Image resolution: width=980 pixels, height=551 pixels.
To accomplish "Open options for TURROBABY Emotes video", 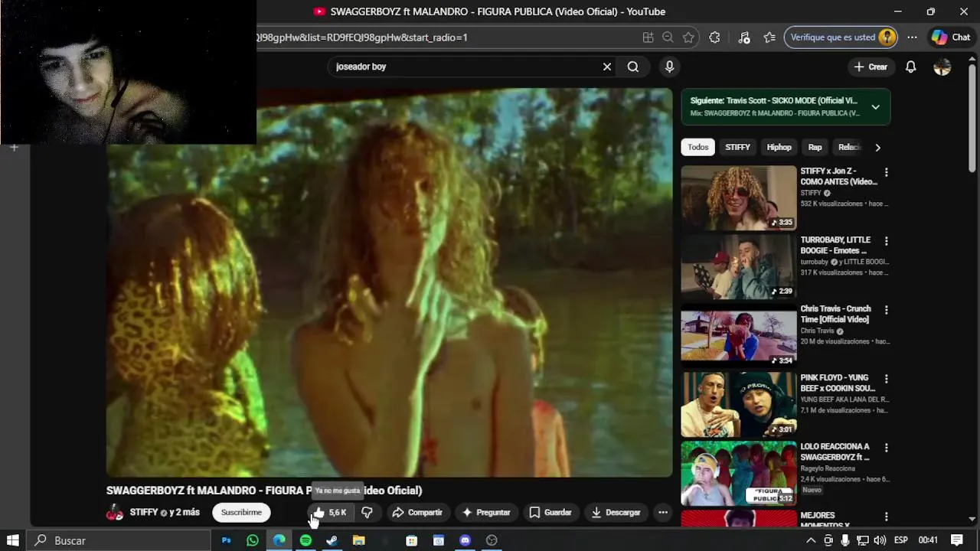I will tap(886, 241).
